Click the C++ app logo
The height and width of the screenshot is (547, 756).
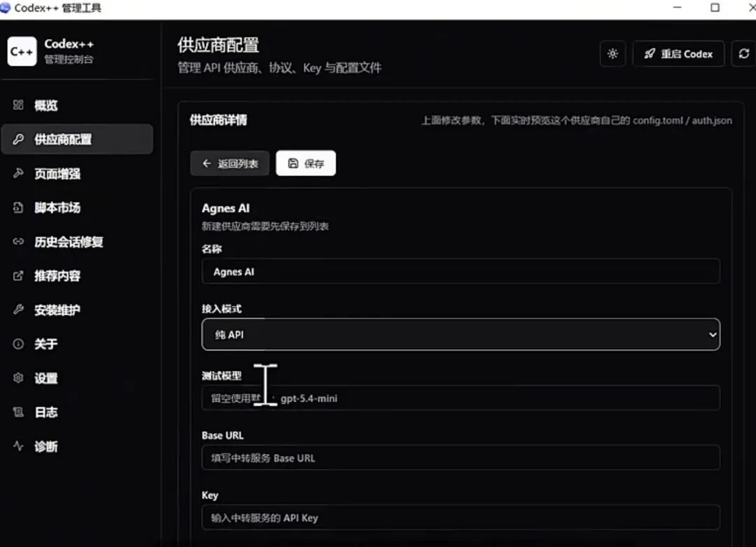pos(22,51)
